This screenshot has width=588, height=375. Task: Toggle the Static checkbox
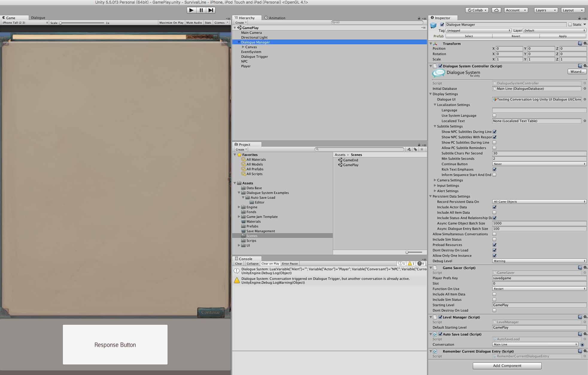(570, 25)
